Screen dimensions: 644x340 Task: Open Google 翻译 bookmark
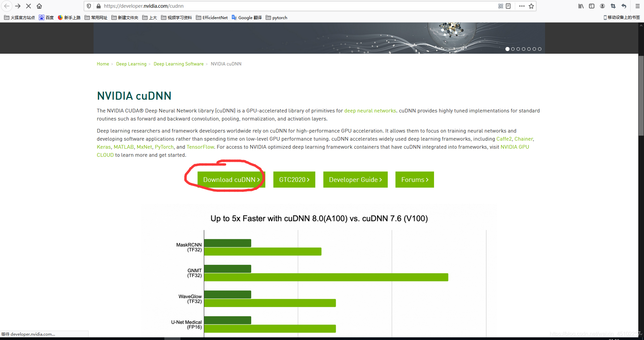tap(247, 17)
